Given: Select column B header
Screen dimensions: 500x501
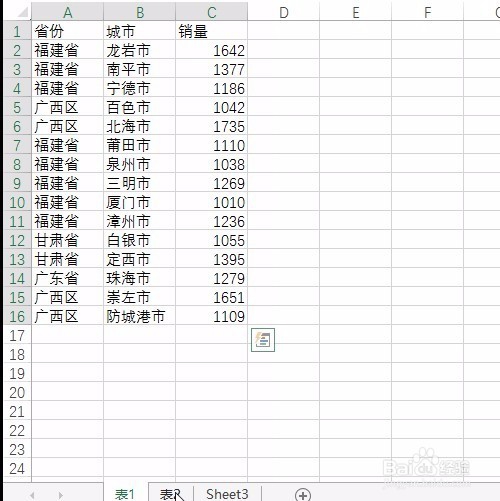Looking at the screenshot, I should click(140, 13).
